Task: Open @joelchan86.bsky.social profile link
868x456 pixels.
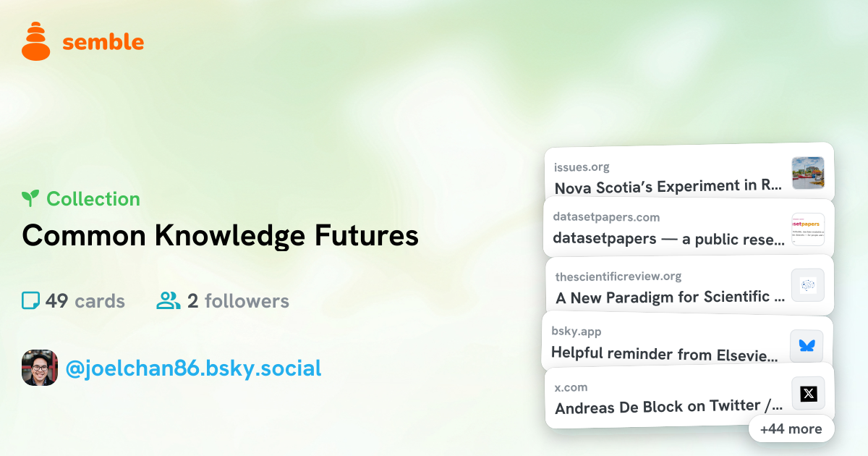Action: (x=193, y=368)
